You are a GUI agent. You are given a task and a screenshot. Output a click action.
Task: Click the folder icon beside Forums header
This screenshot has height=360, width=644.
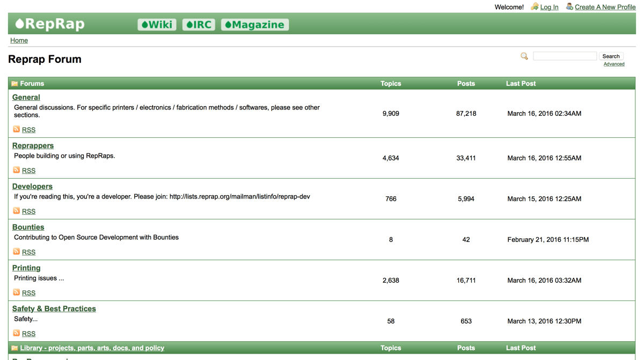coord(14,84)
